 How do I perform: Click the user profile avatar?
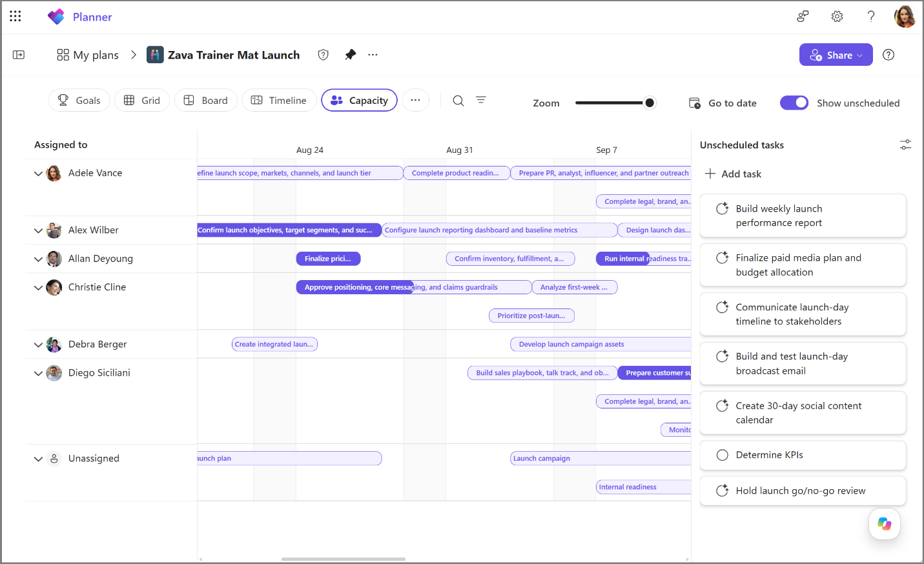pyautogui.click(x=905, y=16)
